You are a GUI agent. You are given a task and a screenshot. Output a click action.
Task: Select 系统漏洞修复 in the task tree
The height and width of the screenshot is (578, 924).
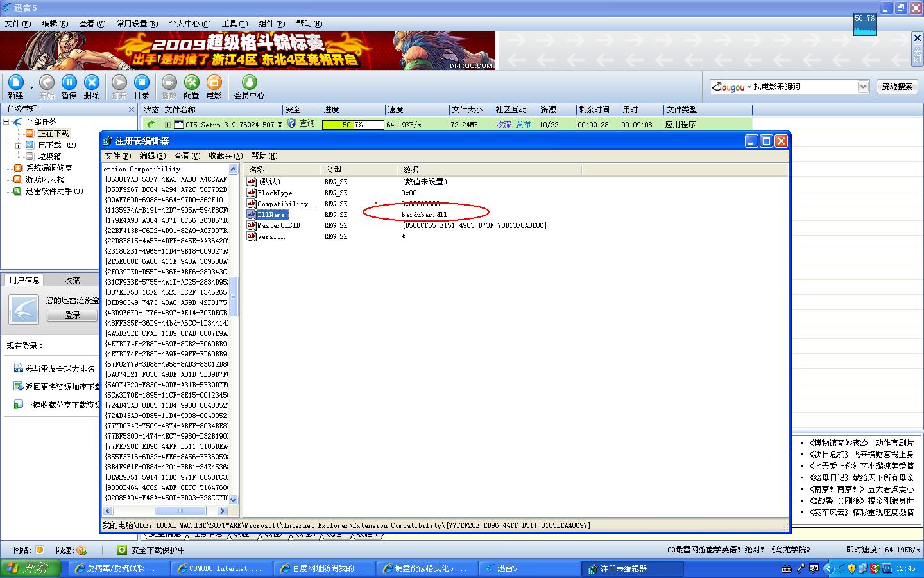click(x=49, y=168)
